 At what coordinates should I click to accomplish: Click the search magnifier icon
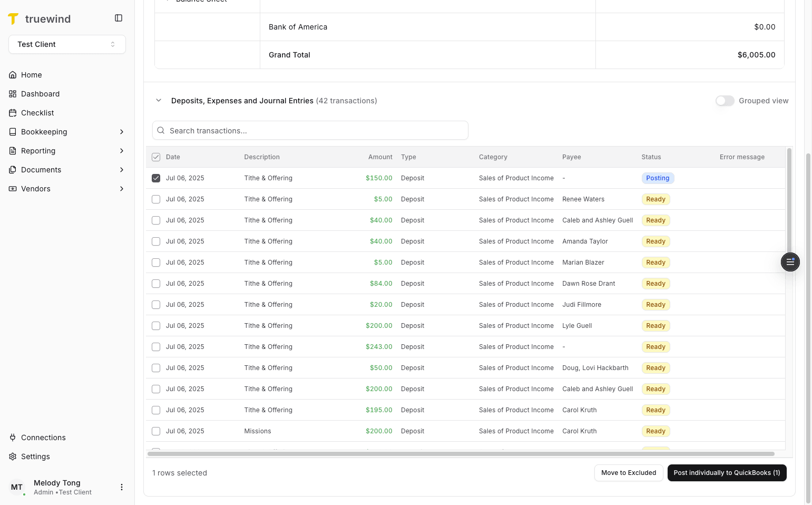pos(161,130)
